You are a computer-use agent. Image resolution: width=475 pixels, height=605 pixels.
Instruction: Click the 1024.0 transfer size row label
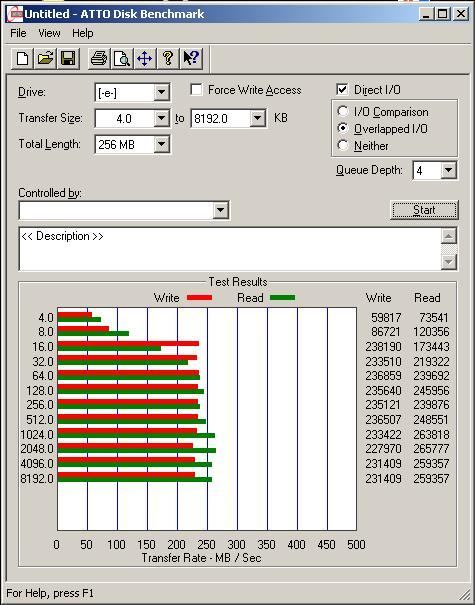37,434
